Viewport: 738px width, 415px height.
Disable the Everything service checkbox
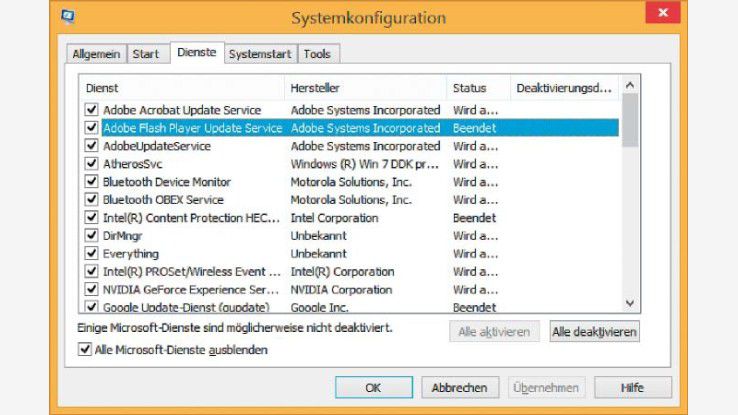click(92, 254)
